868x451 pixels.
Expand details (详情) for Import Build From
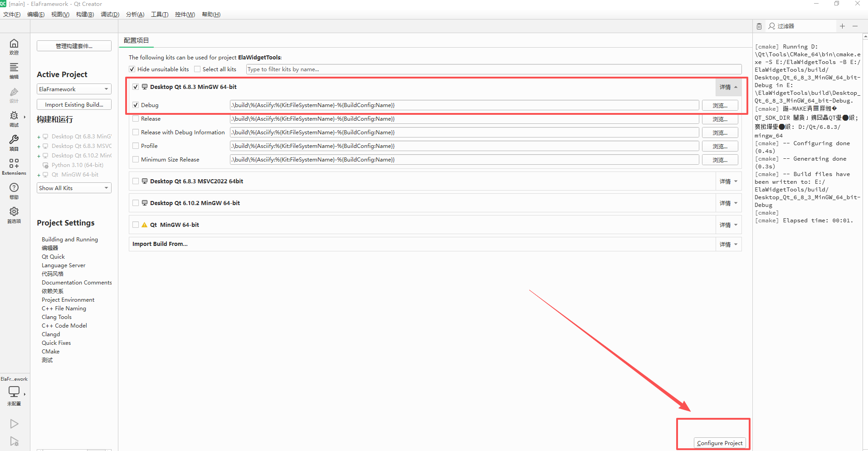coord(728,245)
